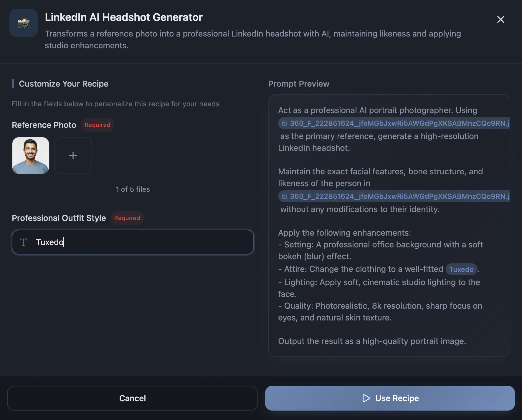Click the 1 of 5 files counter

click(133, 189)
